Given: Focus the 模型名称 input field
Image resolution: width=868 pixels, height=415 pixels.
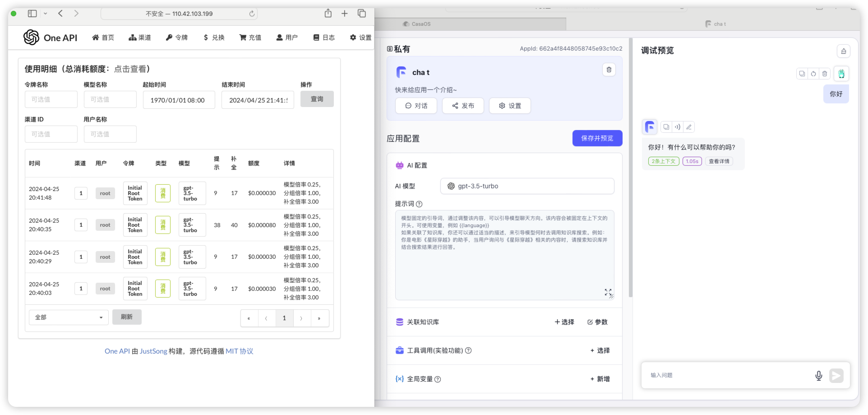Looking at the screenshot, I should point(110,99).
